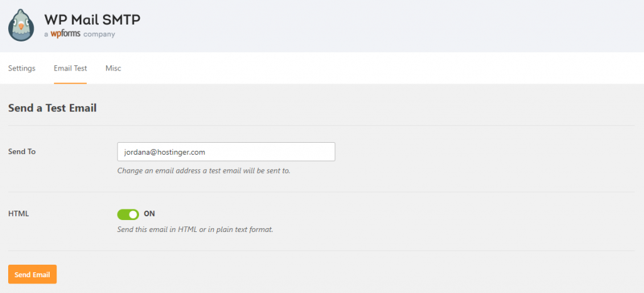644x293 pixels.
Task: Click the Send To field label
Action: (x=21, y=152)
